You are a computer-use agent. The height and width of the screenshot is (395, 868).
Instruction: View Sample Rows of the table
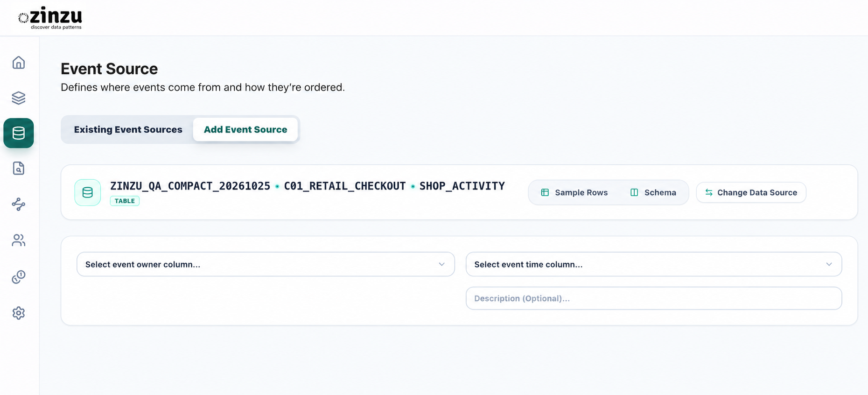pyautogui.click(x=574, y=192)
